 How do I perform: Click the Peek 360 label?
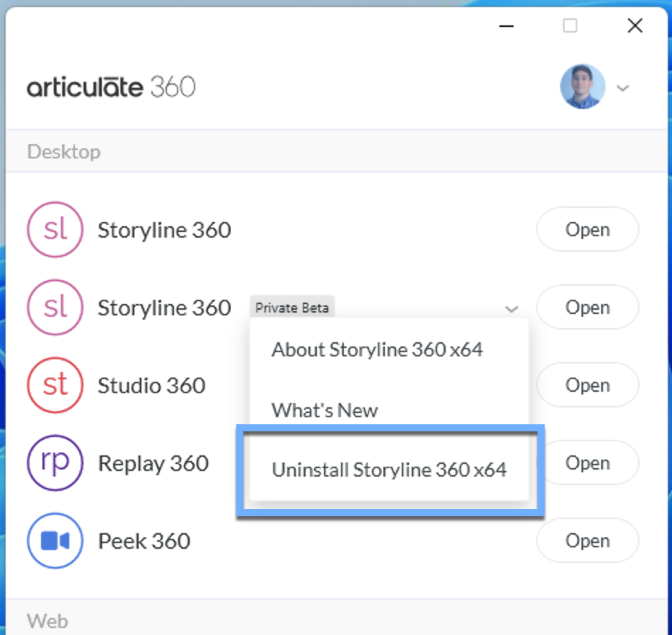[x=144, y=541]
